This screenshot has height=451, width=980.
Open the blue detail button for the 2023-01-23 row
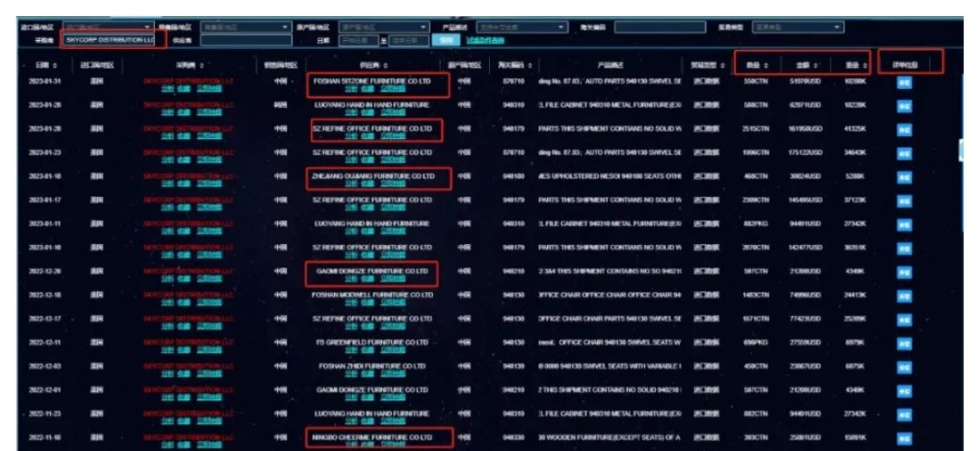(904, 153)
